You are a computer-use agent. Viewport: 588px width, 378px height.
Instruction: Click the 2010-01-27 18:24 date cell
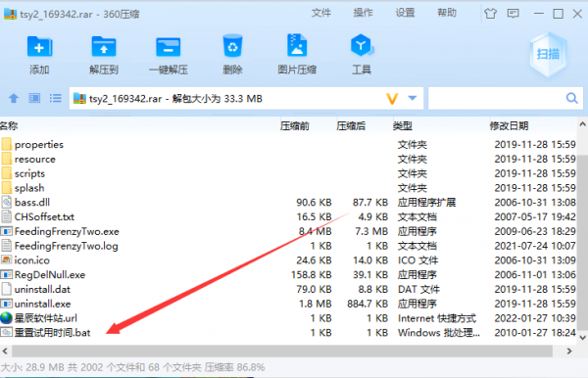(x=535, y=332)
